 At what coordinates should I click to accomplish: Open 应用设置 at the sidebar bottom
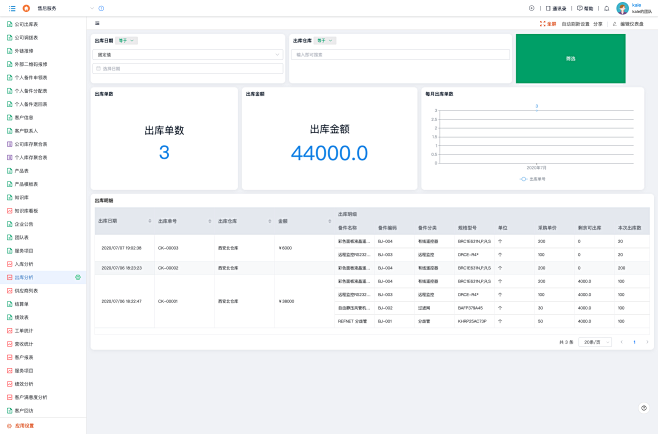24,425
